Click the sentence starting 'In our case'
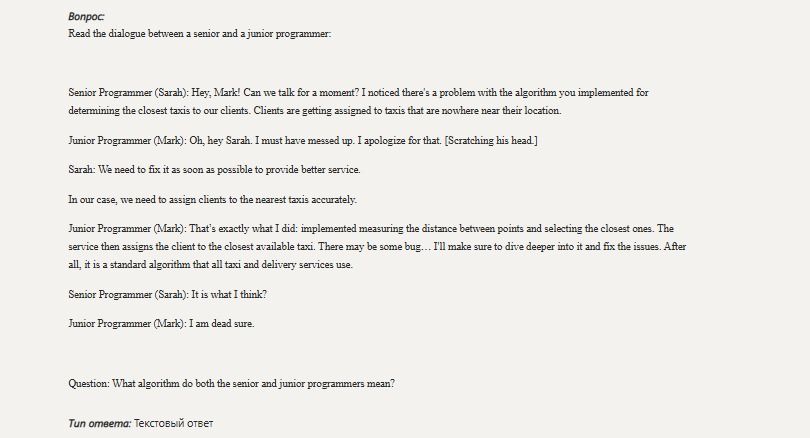The width and height of the screenshot is (810, 438). (x=212, y=200)
